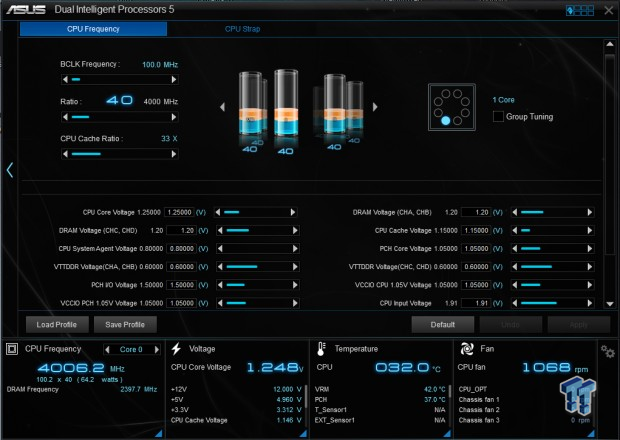Expand the Voltage panel corner triangle
620x440 pixels.
point(303,434)
